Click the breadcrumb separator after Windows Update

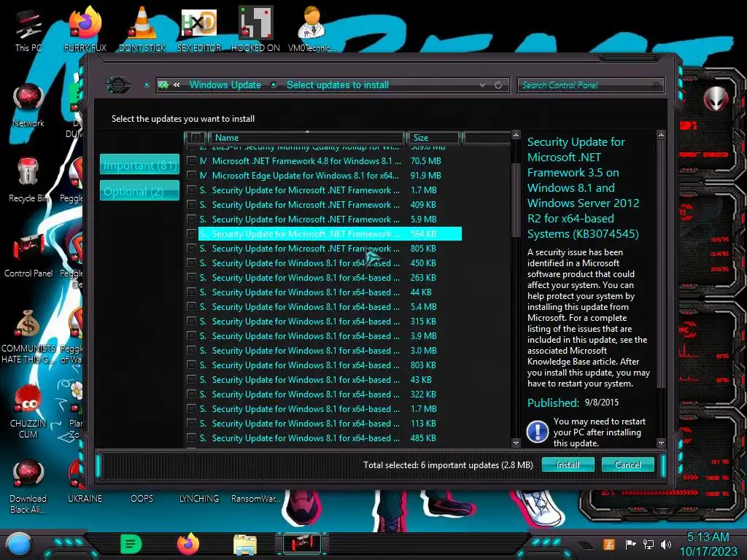click(274, 85)
